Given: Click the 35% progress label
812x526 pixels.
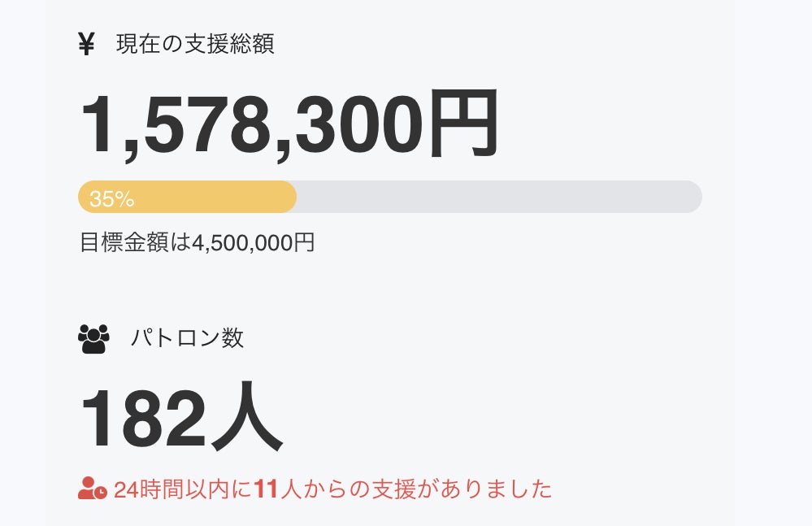Looking at the screenshot, I should [x=111, y=199].
